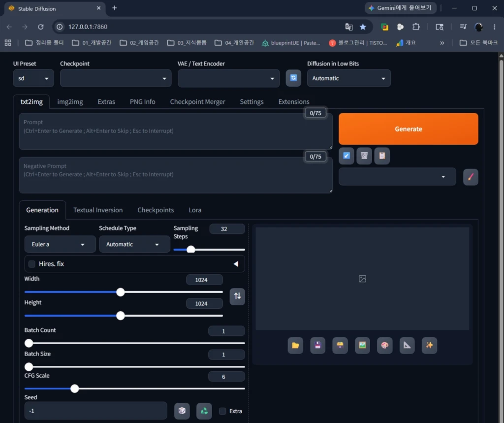
Task: Show more bookmarks with chevron button
Action: [442, 43]
